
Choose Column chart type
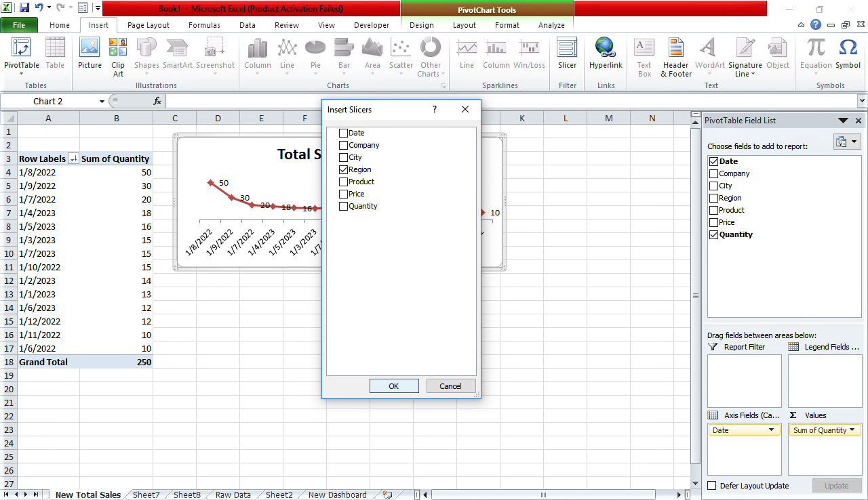coord(258,56)
